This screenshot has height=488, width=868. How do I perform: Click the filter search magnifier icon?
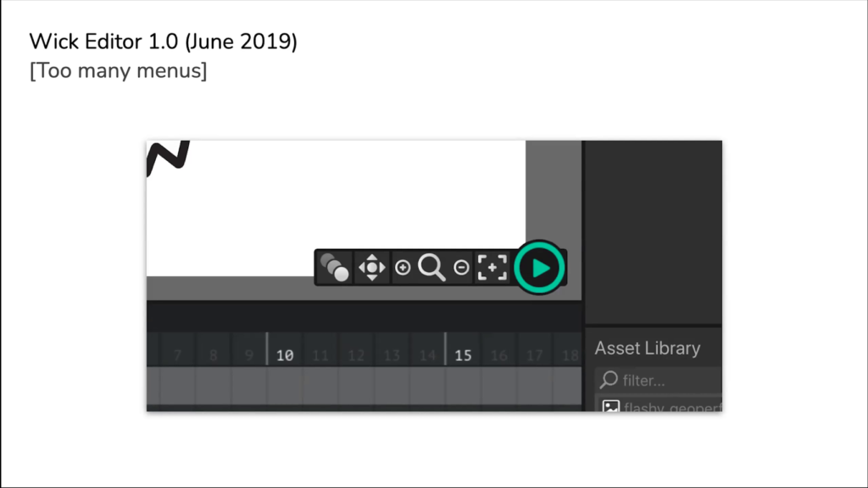[609, 380]
